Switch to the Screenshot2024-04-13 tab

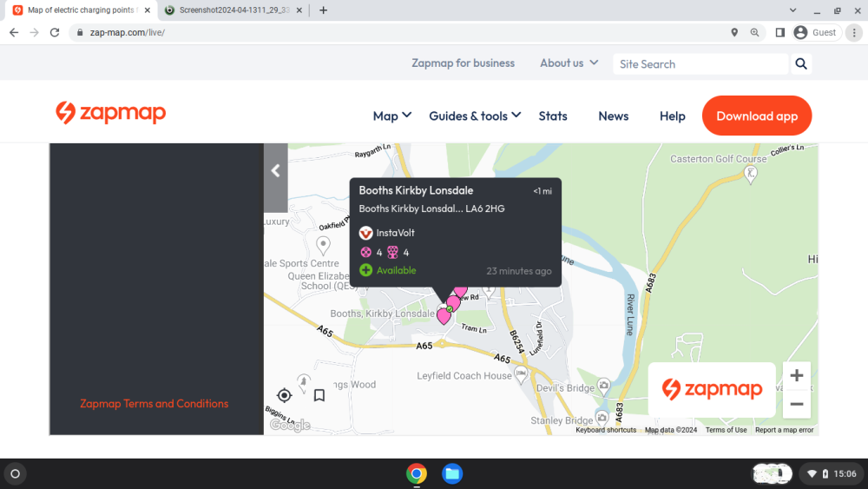click(x=233, y=10)
